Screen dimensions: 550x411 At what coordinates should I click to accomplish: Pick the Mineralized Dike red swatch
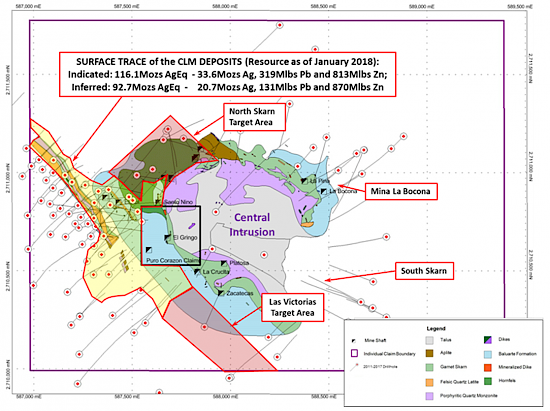tap(488, 367)
